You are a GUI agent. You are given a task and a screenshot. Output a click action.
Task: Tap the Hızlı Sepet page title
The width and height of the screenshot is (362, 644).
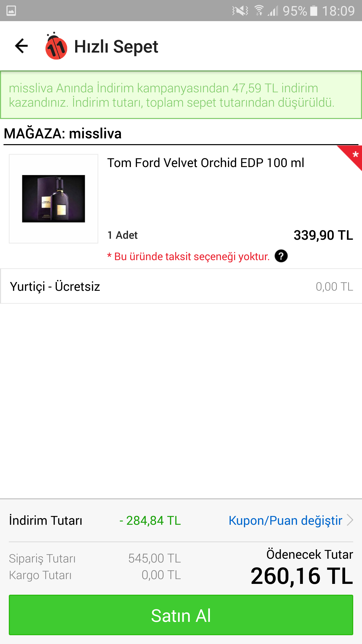click(116, 47)
